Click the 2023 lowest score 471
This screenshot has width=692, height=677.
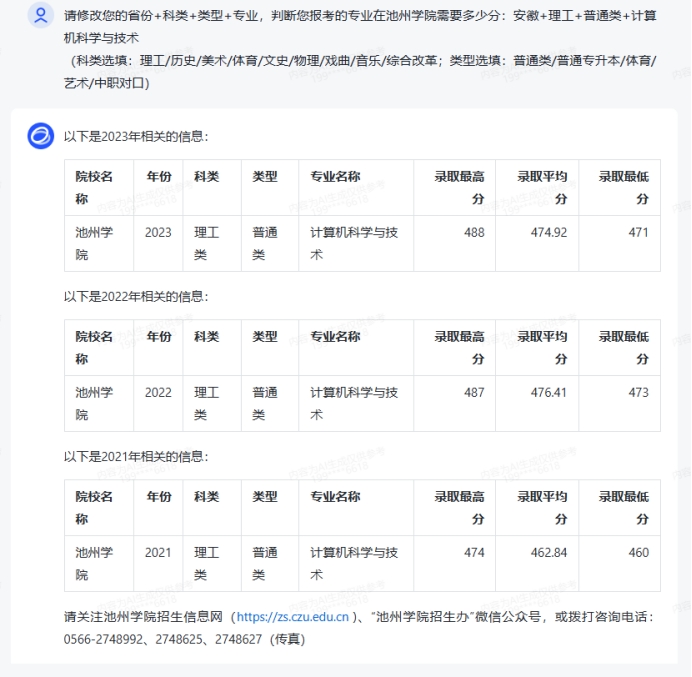[x=638, y=232]
